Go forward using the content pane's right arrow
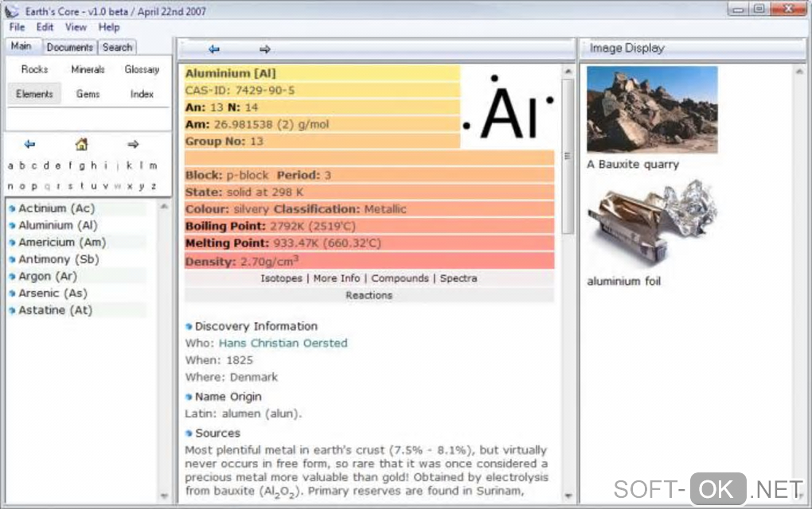Screen dimensions: 812x509 tap(264, 49)
